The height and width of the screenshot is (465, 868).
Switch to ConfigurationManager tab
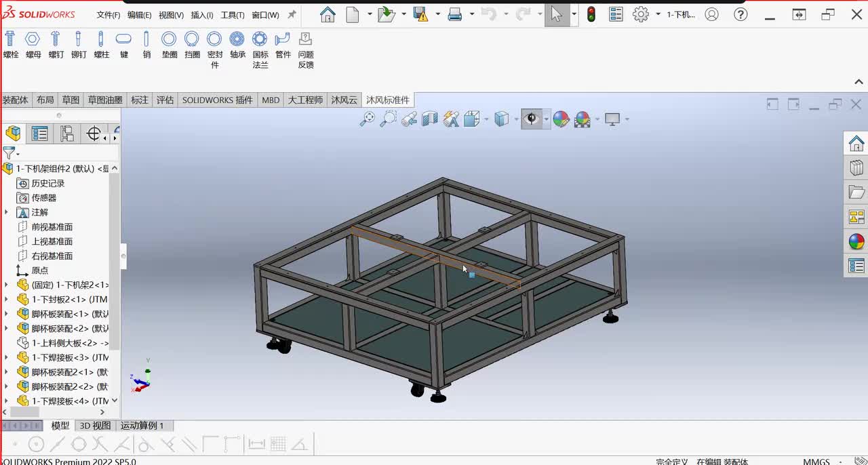pos(66,134)
